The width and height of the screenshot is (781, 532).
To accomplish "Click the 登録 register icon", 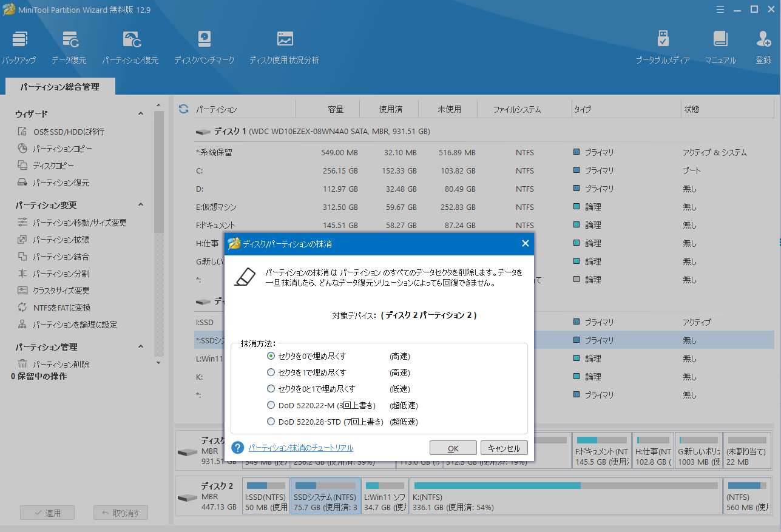I will pos(763,48).
